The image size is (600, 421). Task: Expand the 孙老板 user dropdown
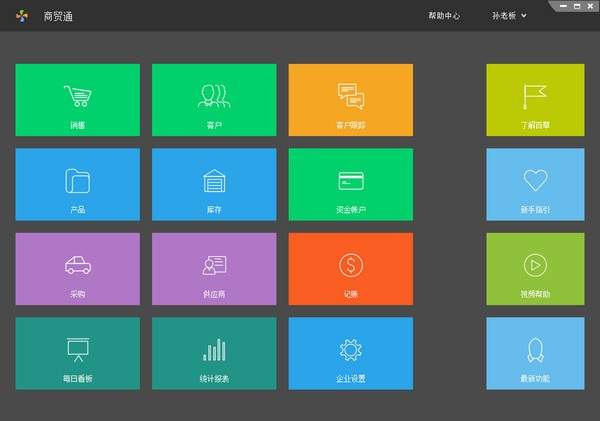[509, 16]
